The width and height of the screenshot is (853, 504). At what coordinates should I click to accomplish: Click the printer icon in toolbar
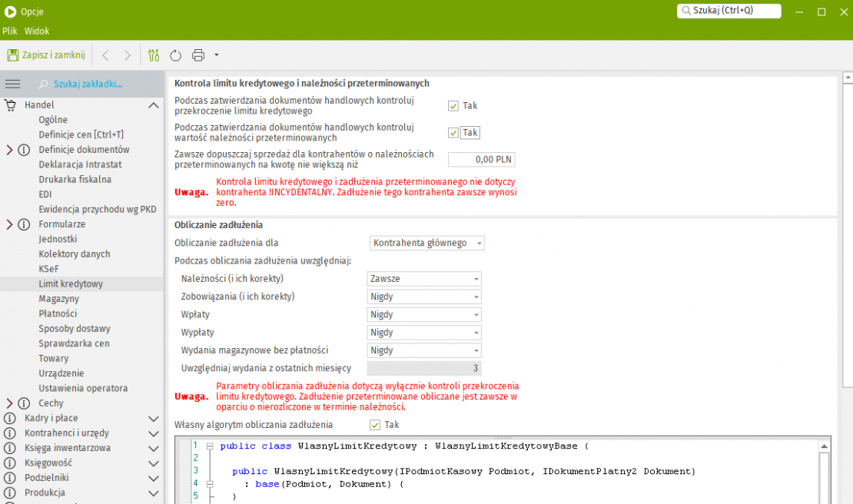(x=198, y=55)
